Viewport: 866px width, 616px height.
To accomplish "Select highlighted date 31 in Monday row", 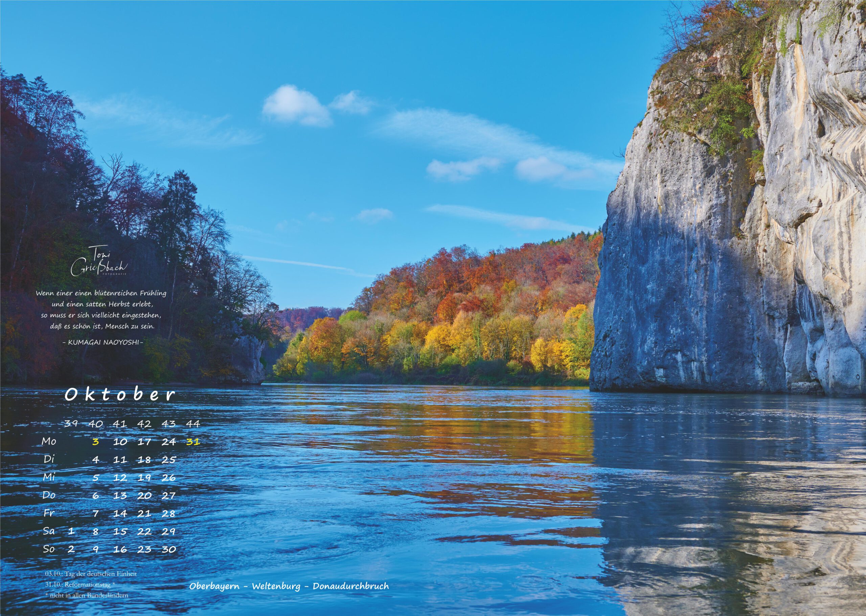I will (193, 442).
